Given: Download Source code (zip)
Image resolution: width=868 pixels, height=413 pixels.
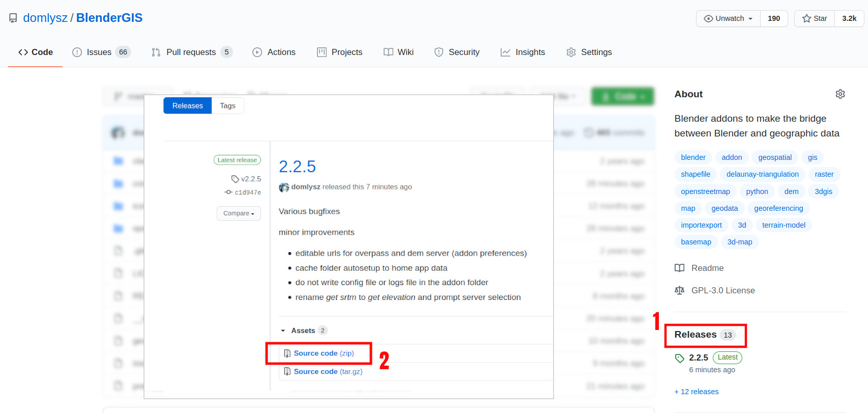Looking at the screenshot, I should (324, 353).
